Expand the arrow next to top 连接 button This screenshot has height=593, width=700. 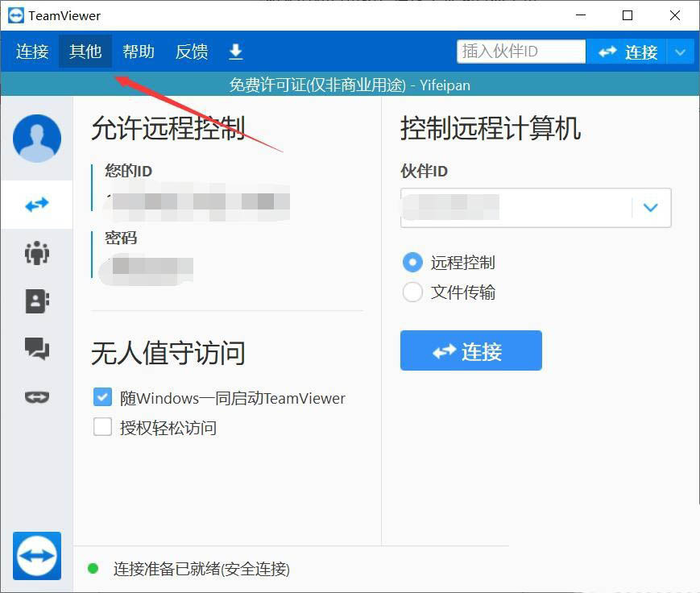681,52
